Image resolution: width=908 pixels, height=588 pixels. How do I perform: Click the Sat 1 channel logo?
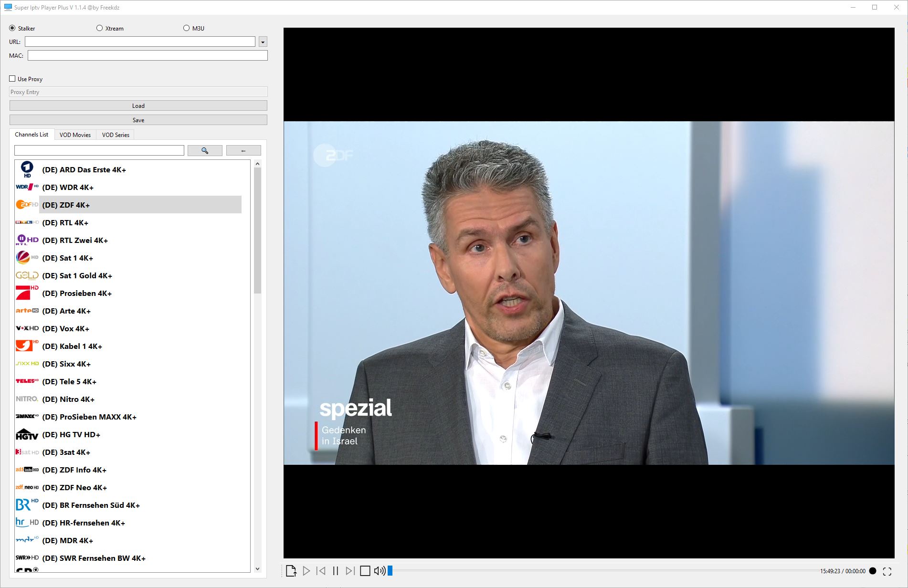coord(27,258)
